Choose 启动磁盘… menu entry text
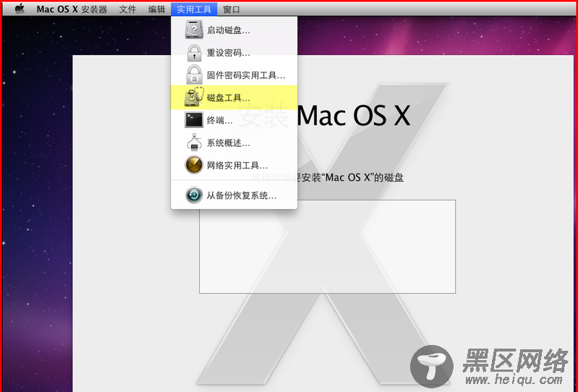Viewport: 578px width, 392px height. click(229, 30)
